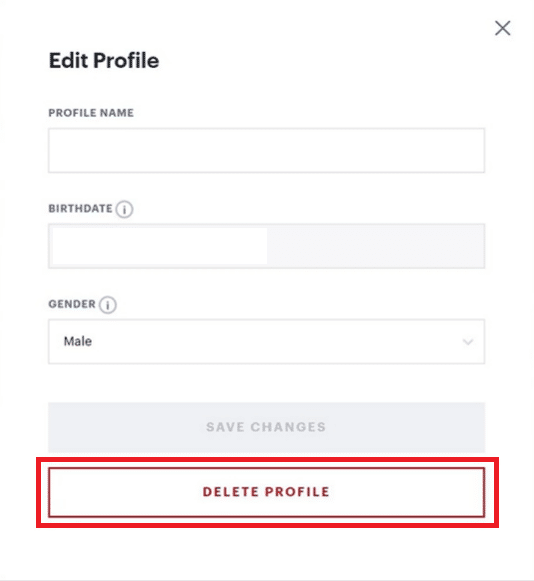Open the Birthdate info tooltip icon
The height and width of the screenshot is (581, 534).
click(x=124, y=209)
